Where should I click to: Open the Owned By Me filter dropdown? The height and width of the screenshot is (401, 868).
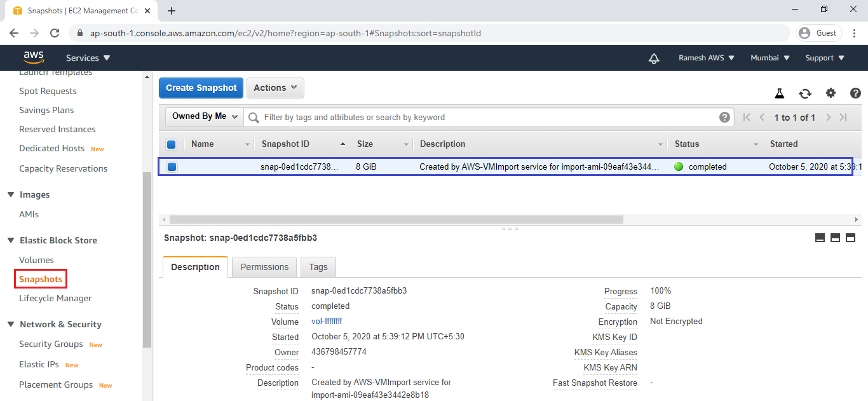click(205, 116)
